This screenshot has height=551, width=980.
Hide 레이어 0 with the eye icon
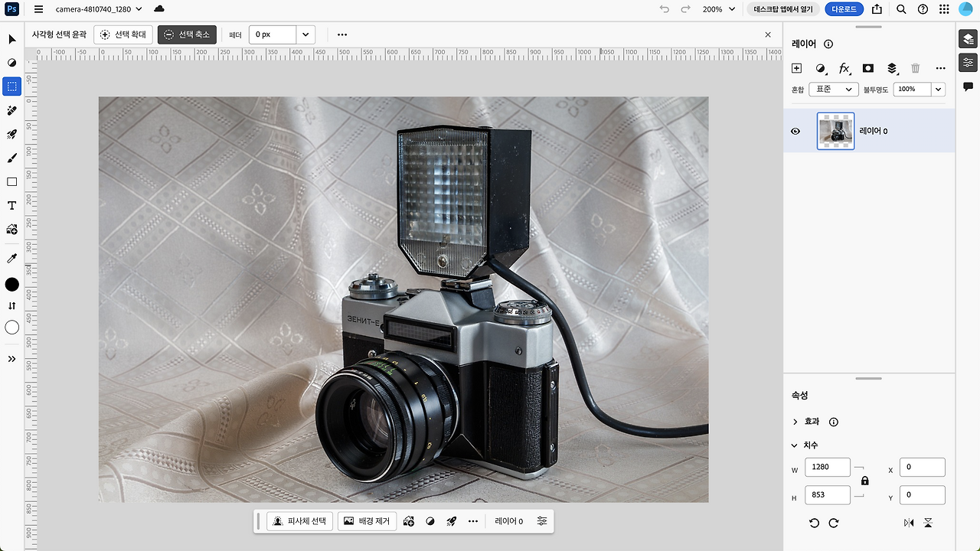pyautogui.click(x=795, y=132)
